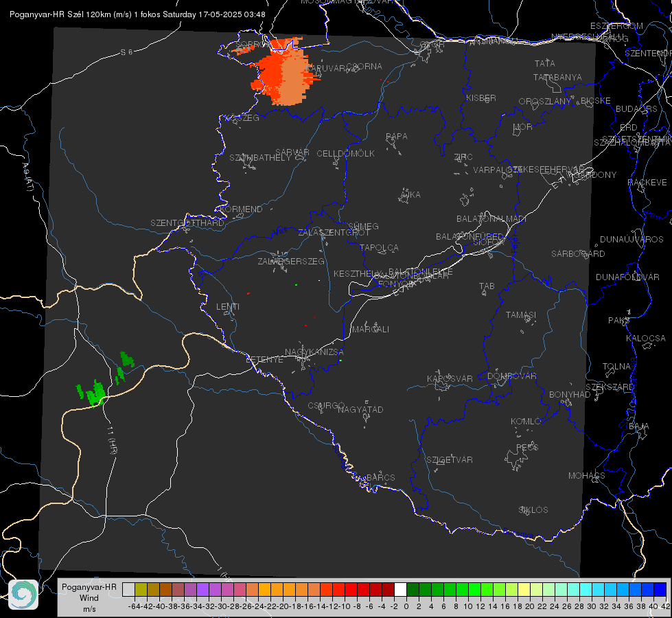672x618 pixels.
Task: Click the 'KISBER' city label
Action: pyautogui.click(x=481, y=98)
